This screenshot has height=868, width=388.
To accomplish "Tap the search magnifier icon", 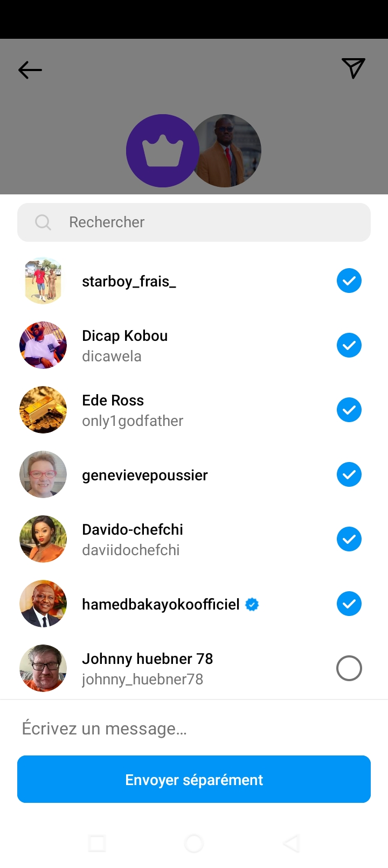I will pyautogui.click(x=43, y=222).
